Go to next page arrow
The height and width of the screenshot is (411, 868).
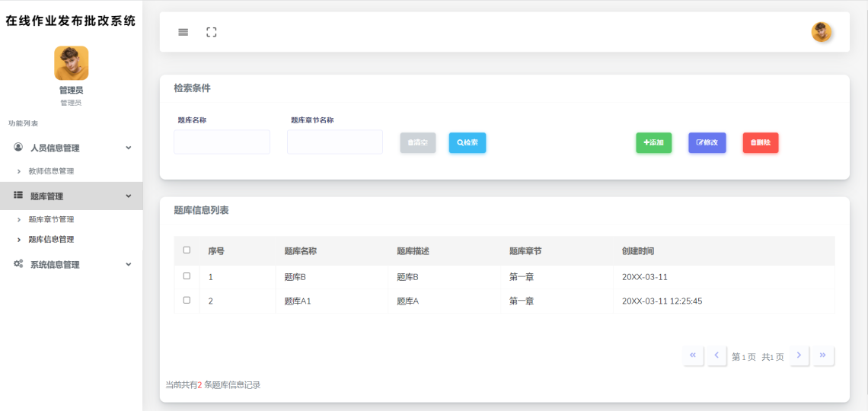[799, 355]
